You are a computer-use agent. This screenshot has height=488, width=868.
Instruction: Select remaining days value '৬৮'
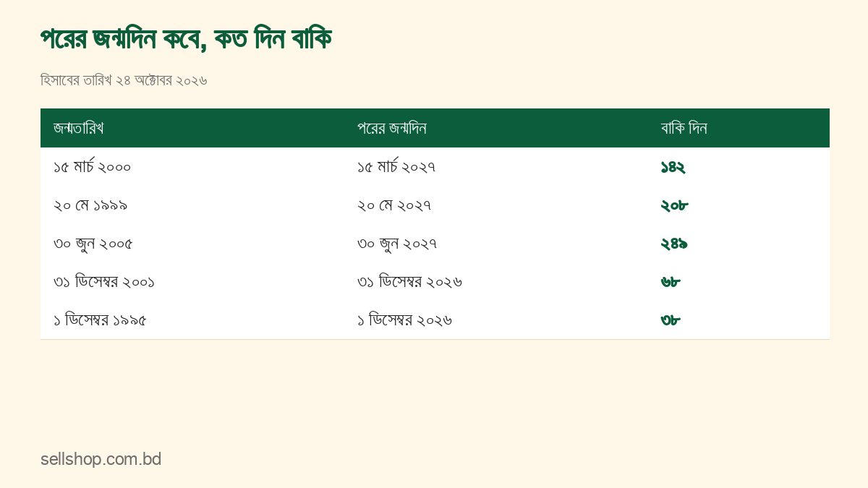[x=671, y=282]
